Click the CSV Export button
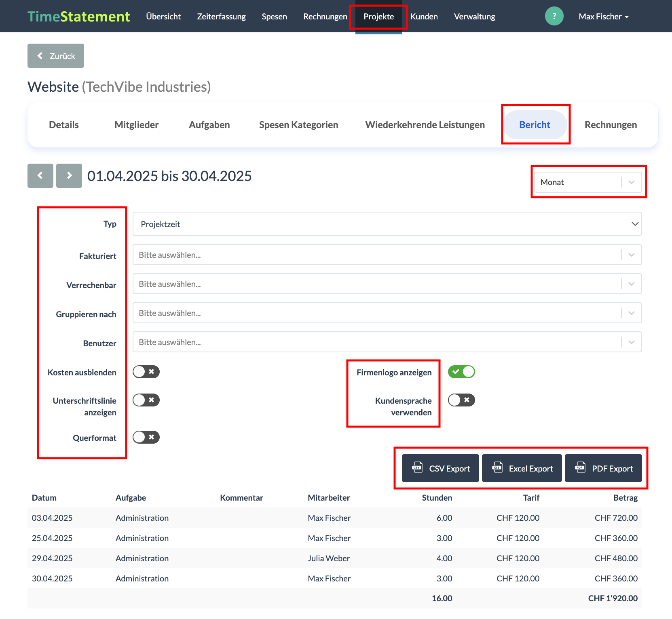The width and height of the screenshot is (672, 619). pyautogui.click(x=440, y=468)
